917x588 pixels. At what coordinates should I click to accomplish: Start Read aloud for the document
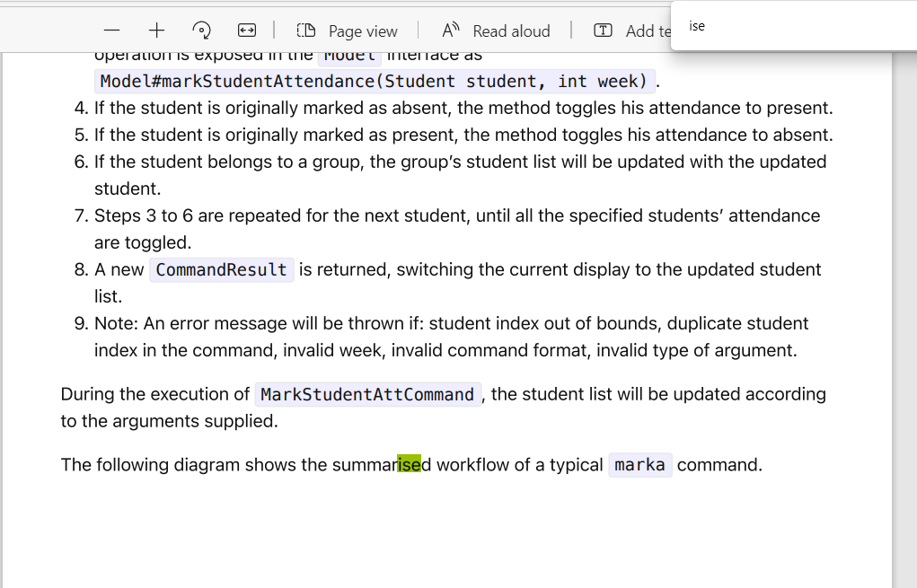click(496, 31)
